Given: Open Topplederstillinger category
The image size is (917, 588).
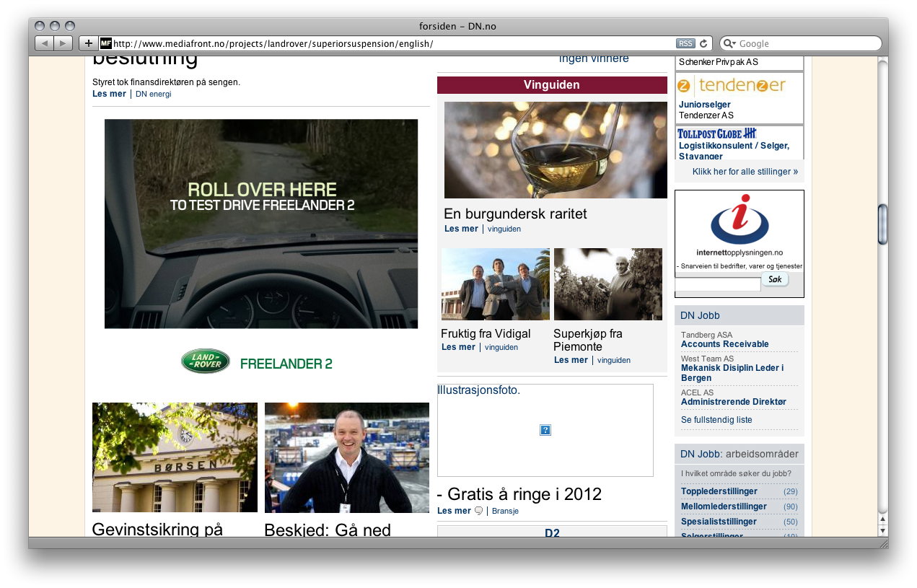Looking at the screenshot, I should point(719,491).
